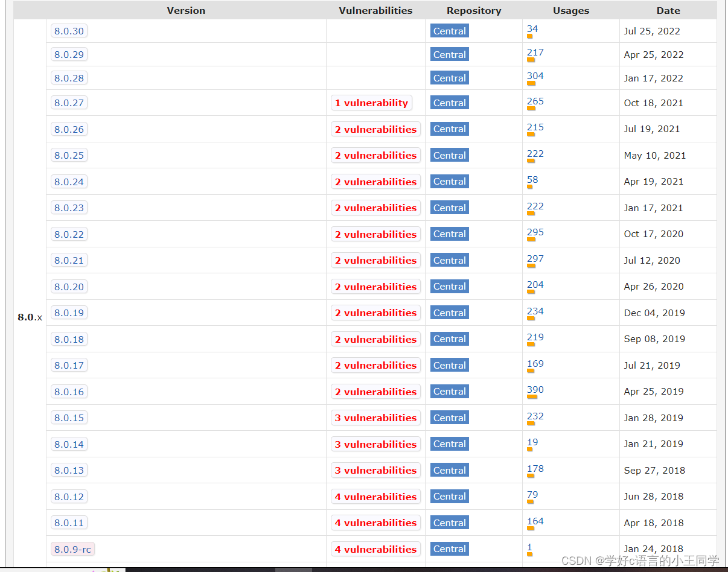Click the Date column header
This screenshot has width=728, height=572.
point(668,10)
